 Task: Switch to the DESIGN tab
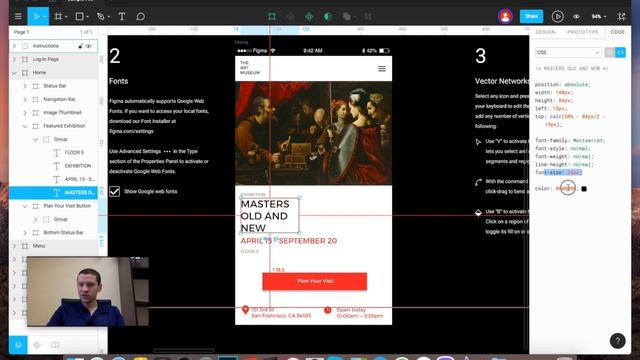click(x=545, y=32)
